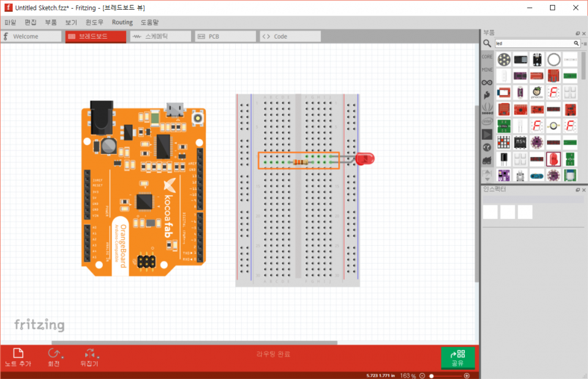Screen dimensions: 588x379
Task: Switch to the PCB tab
Action: coord(225,36)
